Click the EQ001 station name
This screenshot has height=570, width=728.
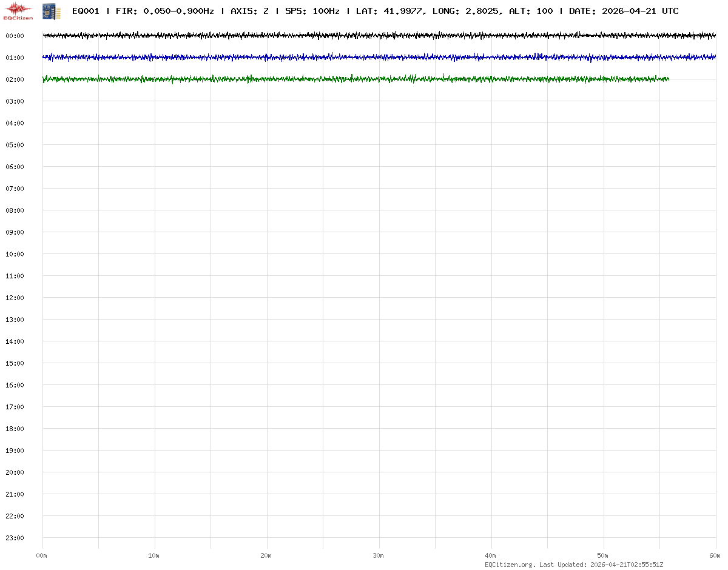tap(86, 11)
